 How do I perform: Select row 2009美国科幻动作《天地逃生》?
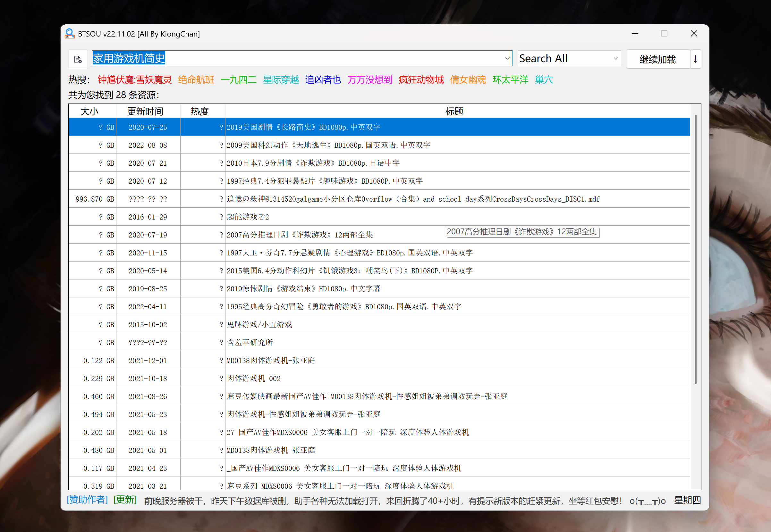click(379, 145)
